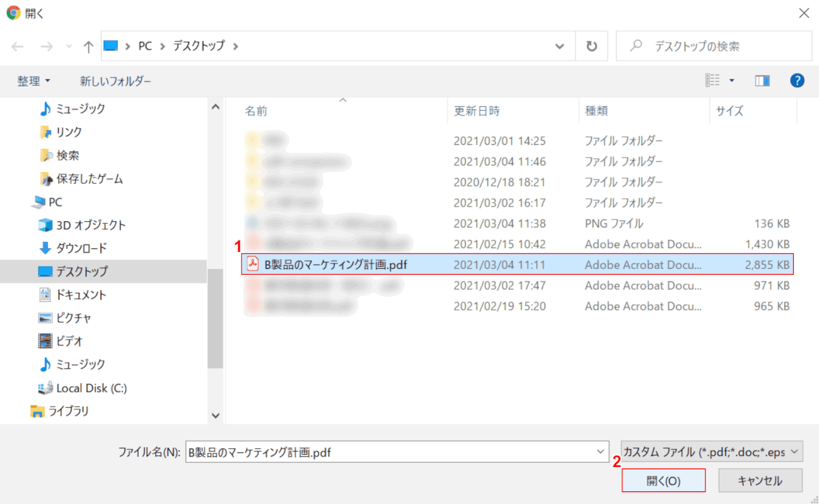Open ダウンロード folder in sidebar
819x504 pixels.
[x=81, y=248]
